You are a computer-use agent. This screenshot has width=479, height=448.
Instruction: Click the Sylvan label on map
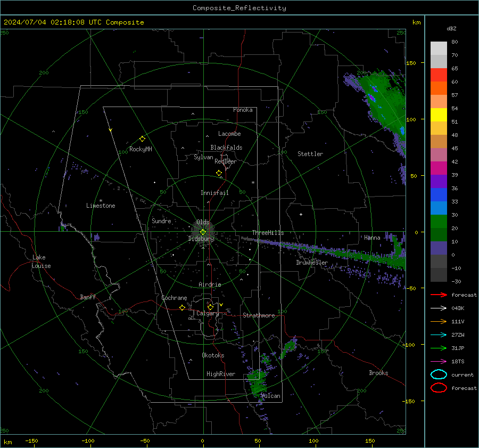(203, 157)
